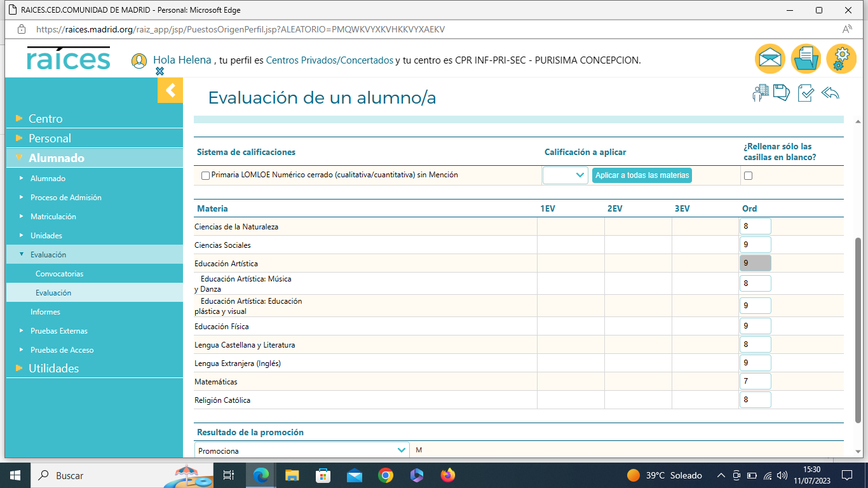
Task: Open the Promociona result dropdown
Action: 302,451
